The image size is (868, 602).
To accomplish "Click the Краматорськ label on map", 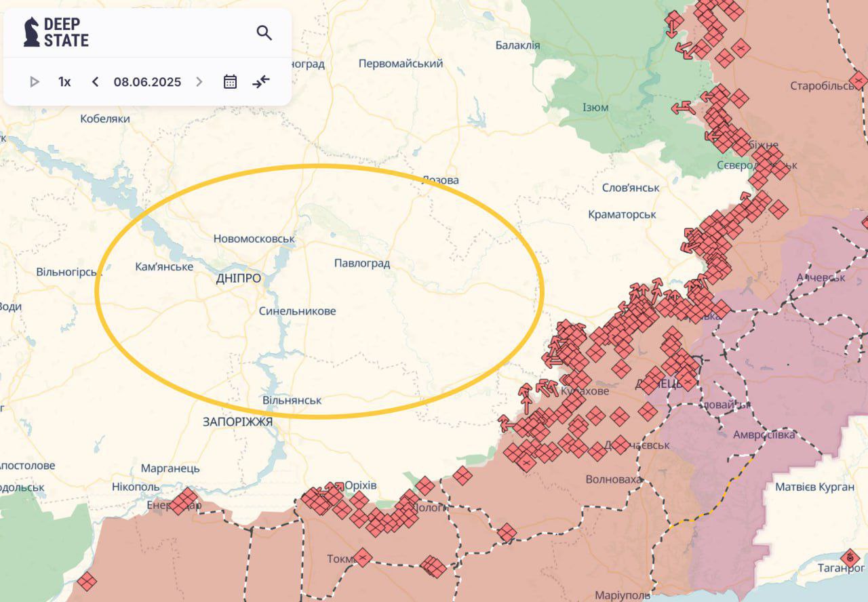I will 622,214.
